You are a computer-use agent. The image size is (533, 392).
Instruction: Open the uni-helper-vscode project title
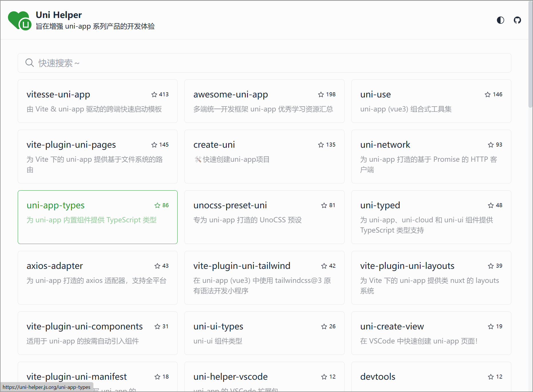point(230,377)
